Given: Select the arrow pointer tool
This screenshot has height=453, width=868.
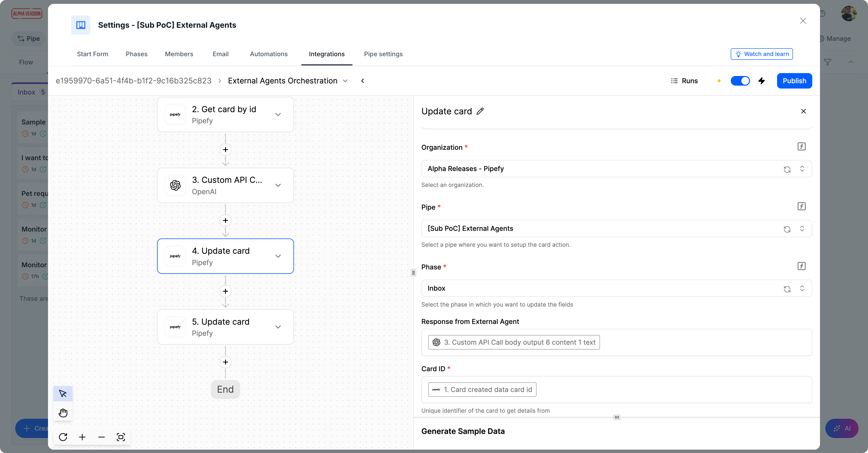Looking at the screenshot, I should coord(63,393).
